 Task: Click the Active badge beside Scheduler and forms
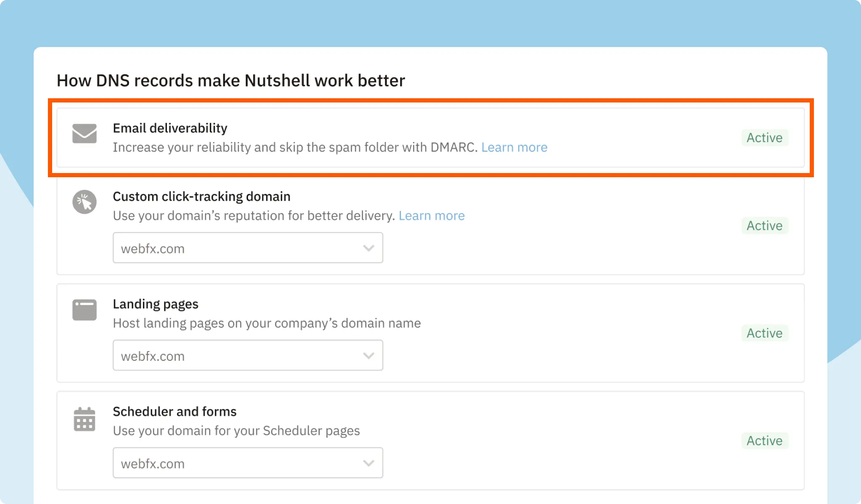point(765,441)
